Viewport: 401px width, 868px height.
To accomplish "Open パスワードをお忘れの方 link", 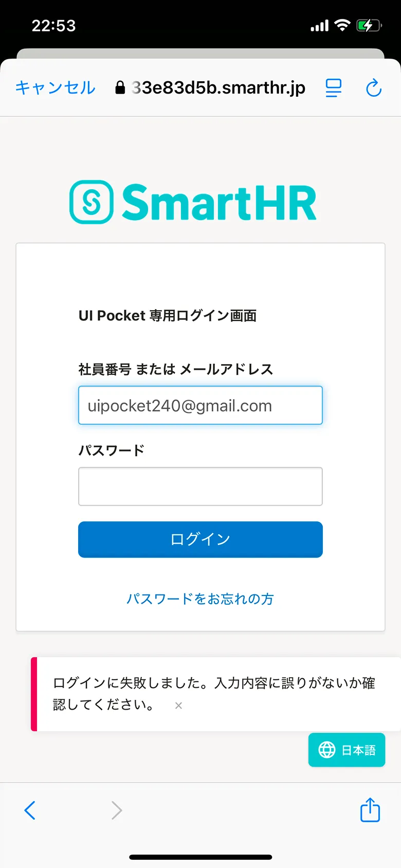I will point(200,599).
